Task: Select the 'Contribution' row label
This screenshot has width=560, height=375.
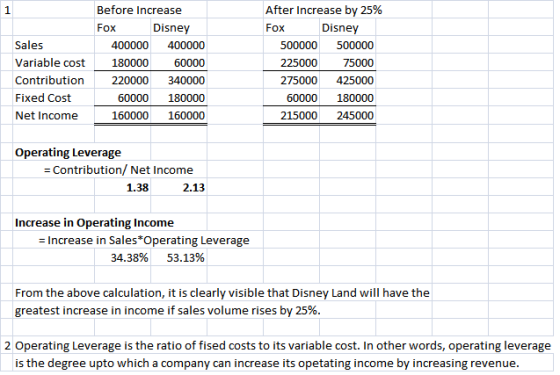Action: click(50, 80)
